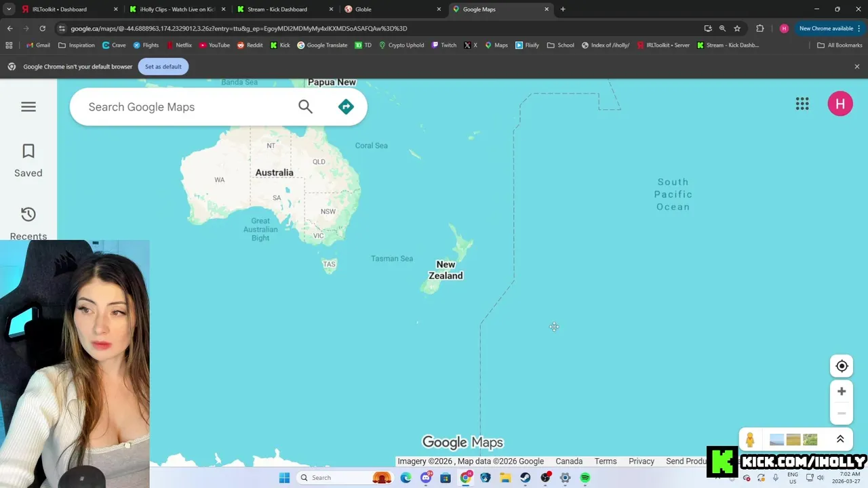Click the Set as default button
The image size is (868, 488).
[x=163, y=66]
